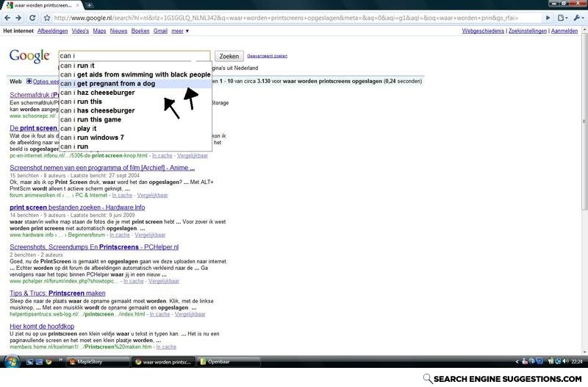This screenshot has height=387, width=588.
Task: Choose suggestion 'can i has cheeseburger'
Action: (135, 110)
